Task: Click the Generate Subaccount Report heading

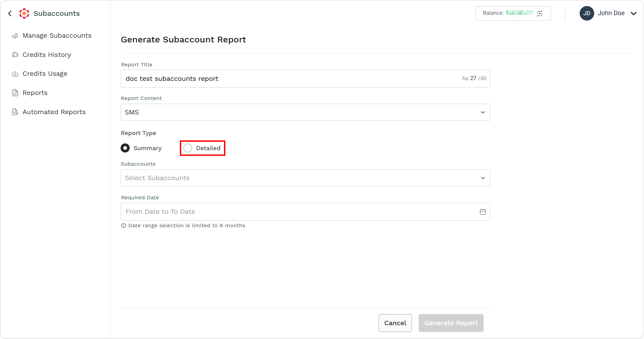Action: 183,40
